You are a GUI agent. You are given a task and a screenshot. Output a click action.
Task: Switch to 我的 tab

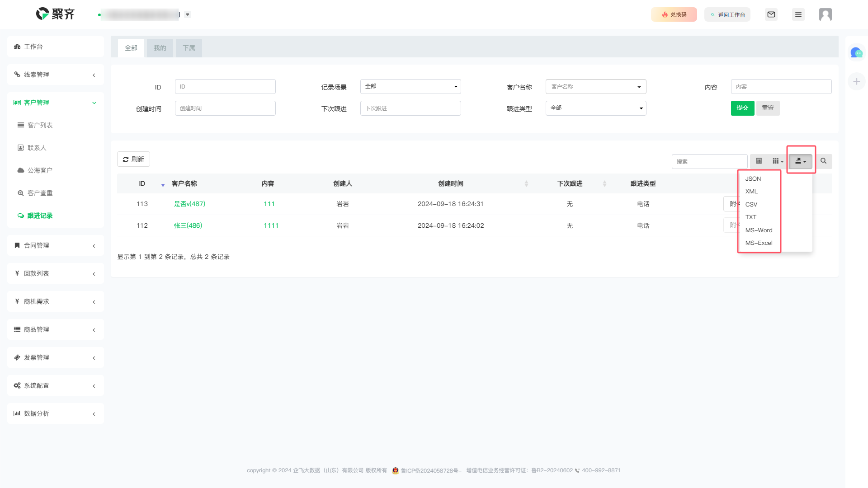160,48
